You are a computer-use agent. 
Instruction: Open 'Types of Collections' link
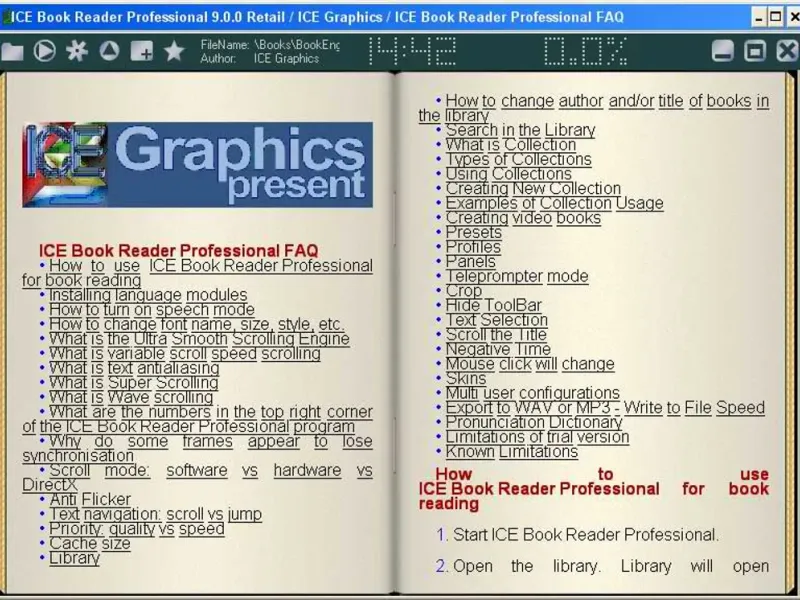518,159
